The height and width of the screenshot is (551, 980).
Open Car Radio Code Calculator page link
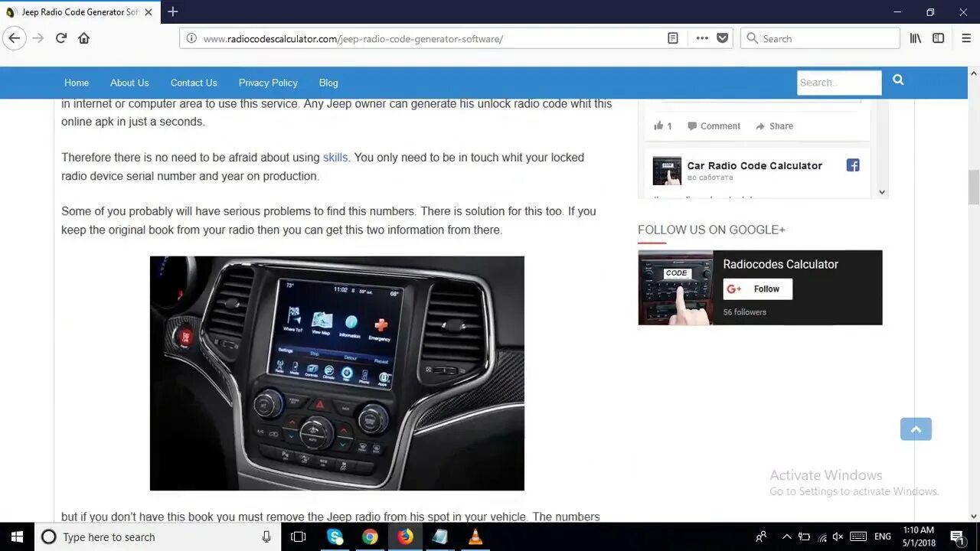[x=754, y=165]
